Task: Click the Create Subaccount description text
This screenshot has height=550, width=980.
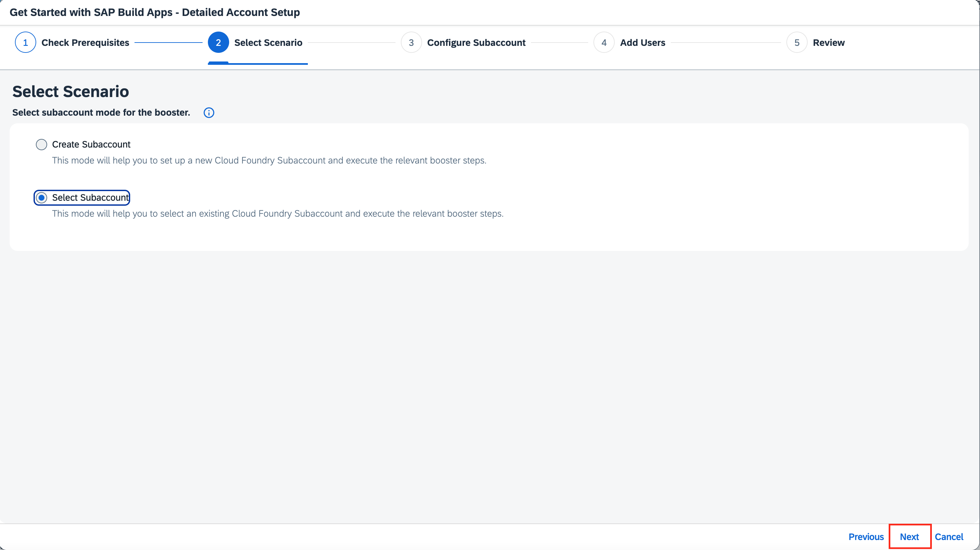Action: tap(269, 161)
